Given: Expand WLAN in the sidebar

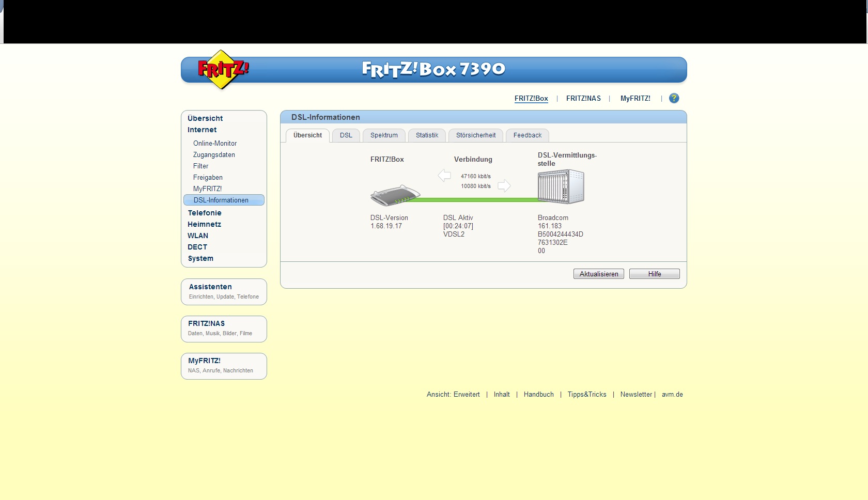Looking at the screenshot, I should [198, 236].
